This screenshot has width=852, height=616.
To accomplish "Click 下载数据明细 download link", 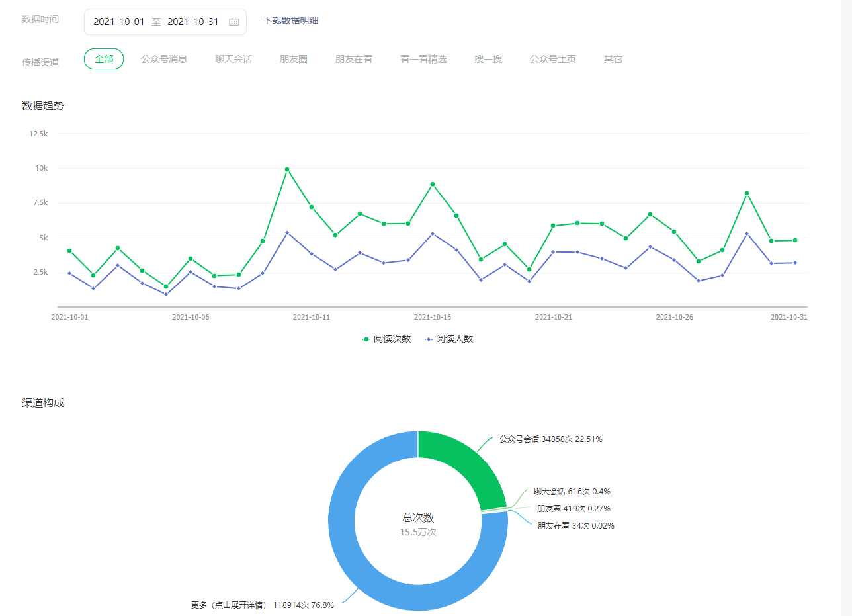I will tap(291, 21).
